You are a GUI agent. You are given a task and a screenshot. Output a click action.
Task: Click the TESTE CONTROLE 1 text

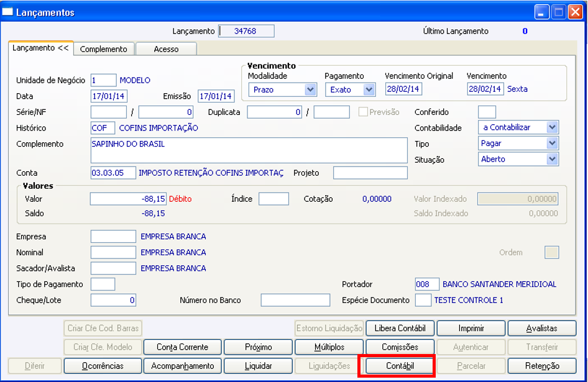(x=469, y=300)
